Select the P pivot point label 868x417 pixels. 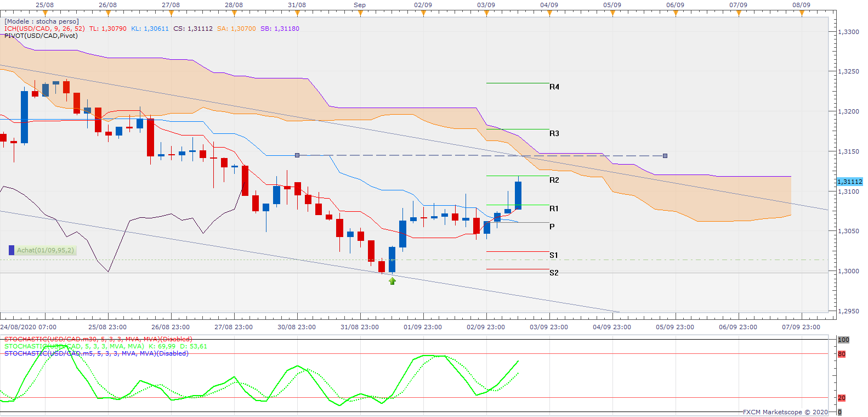(x=552, y=226)
